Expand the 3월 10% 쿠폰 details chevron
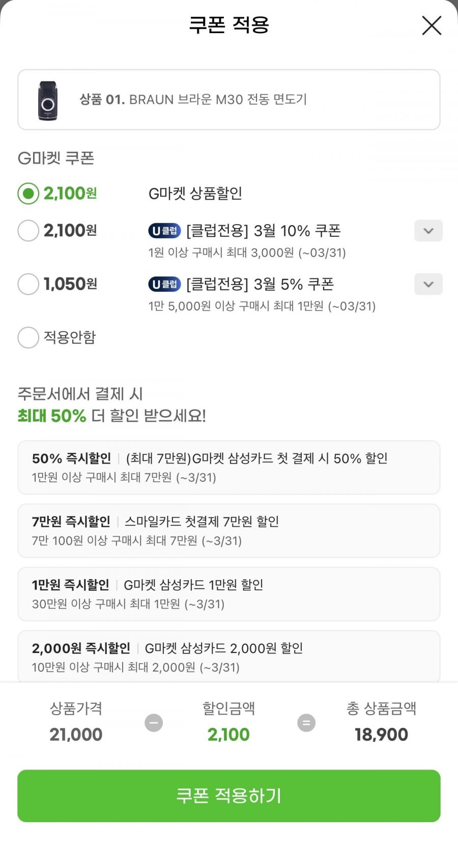The height and width of the screenshot is (868, 458). tap(428, 231)
